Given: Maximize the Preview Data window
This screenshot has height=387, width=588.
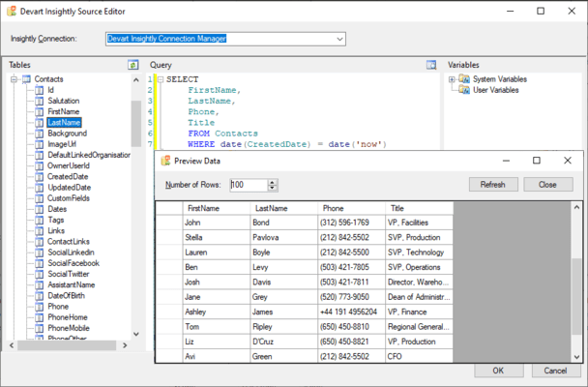Looking at the screenshot, I should tap(537, 161).
